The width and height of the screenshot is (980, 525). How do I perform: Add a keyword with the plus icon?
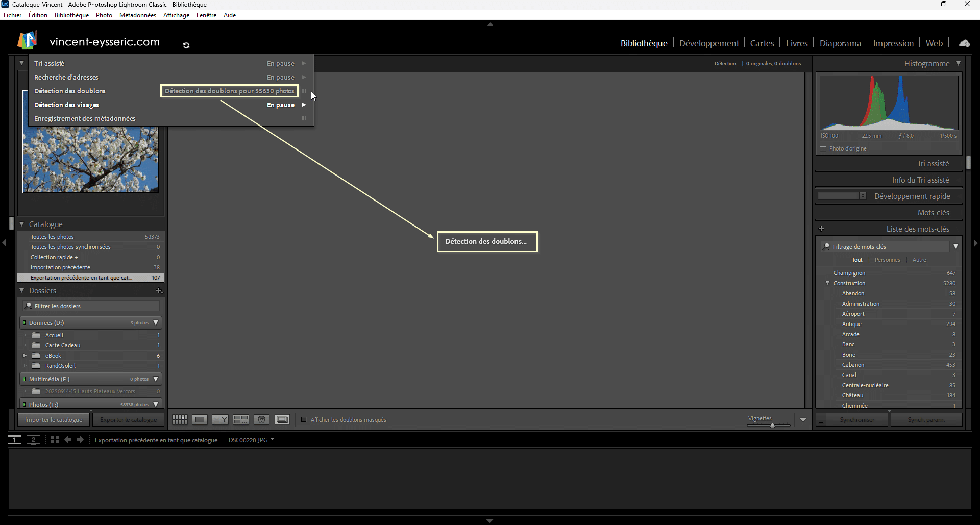pyautogui.click(x=821, y=229)
